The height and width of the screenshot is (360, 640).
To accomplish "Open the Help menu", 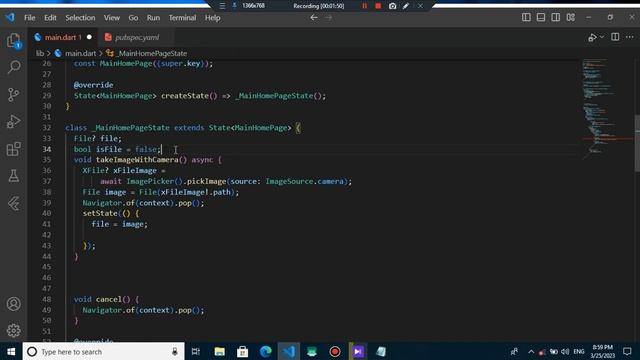I will pos(212,18).
